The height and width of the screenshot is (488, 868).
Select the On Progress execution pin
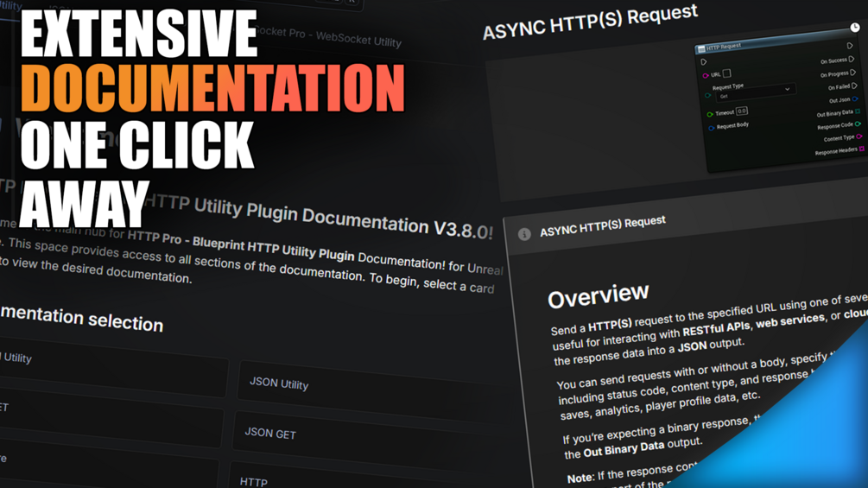pyautogui.click(x=853, y=72)
